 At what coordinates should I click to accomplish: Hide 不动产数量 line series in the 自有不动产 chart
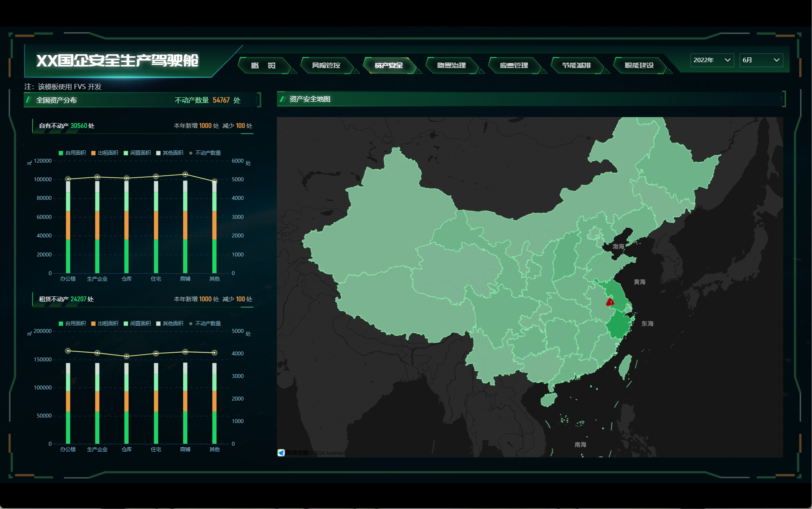click(x=205, y=153)
